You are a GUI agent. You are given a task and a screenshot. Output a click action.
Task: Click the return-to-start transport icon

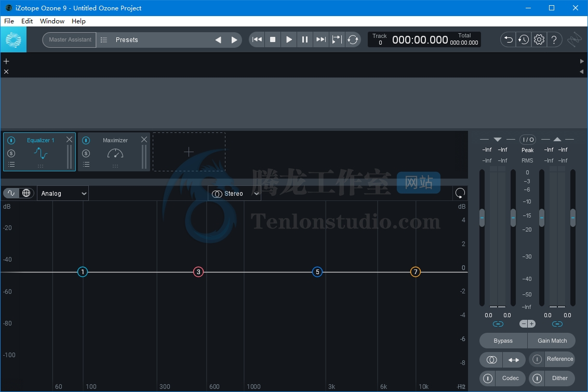337,39
